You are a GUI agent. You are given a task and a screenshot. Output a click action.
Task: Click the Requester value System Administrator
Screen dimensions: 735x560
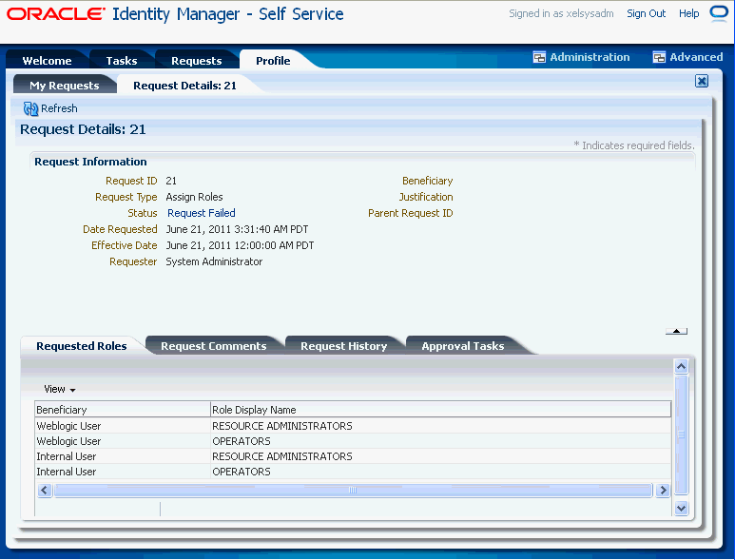pos(214,261)
